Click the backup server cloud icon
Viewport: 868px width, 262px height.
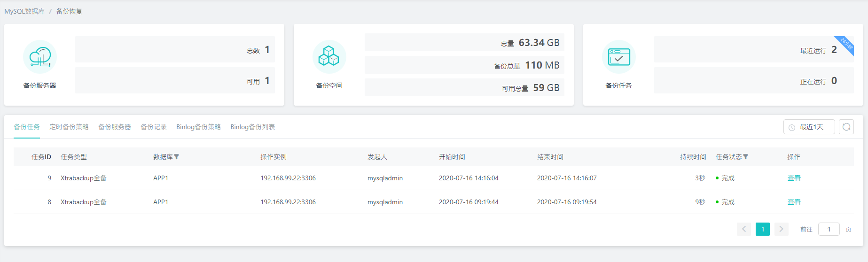(x=40, y=57)
